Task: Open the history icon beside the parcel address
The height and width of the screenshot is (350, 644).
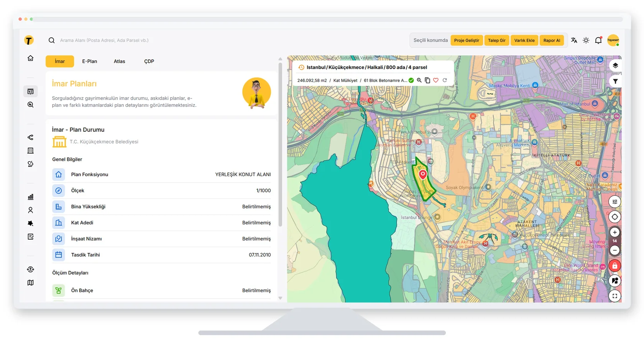Action: point(301,67)
